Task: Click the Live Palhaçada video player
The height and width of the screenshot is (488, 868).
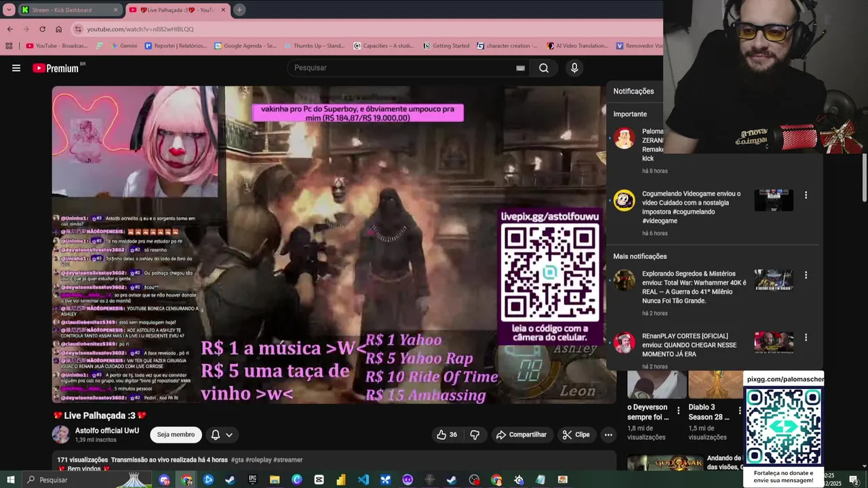Action: (x=330, y=245)
